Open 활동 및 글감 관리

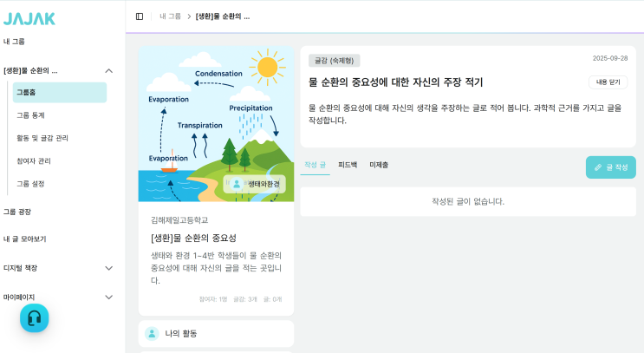tap(42, 138)
